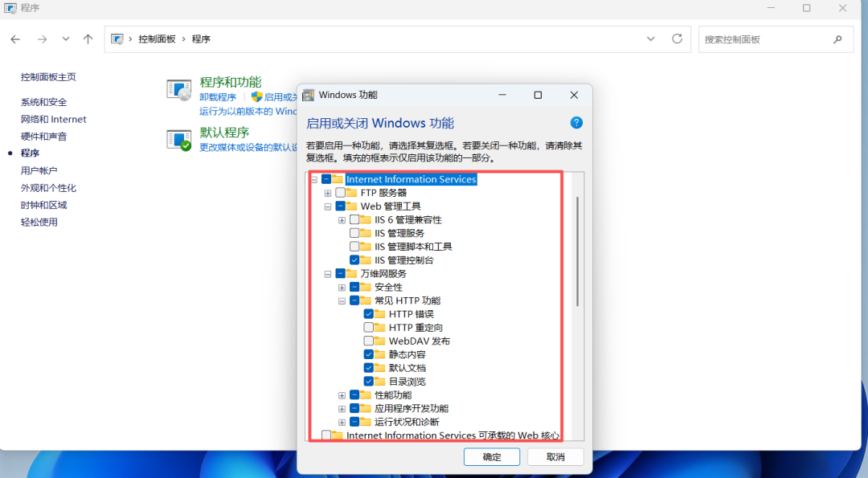
Task: Click the Windows 功能 title bar icon
Action: coord(309,95)
